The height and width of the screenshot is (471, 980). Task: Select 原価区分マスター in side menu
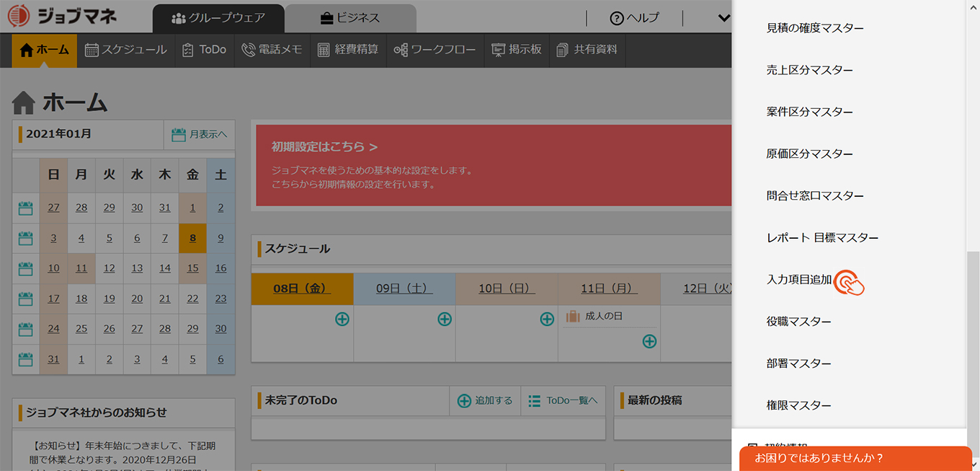coord(810,154)
